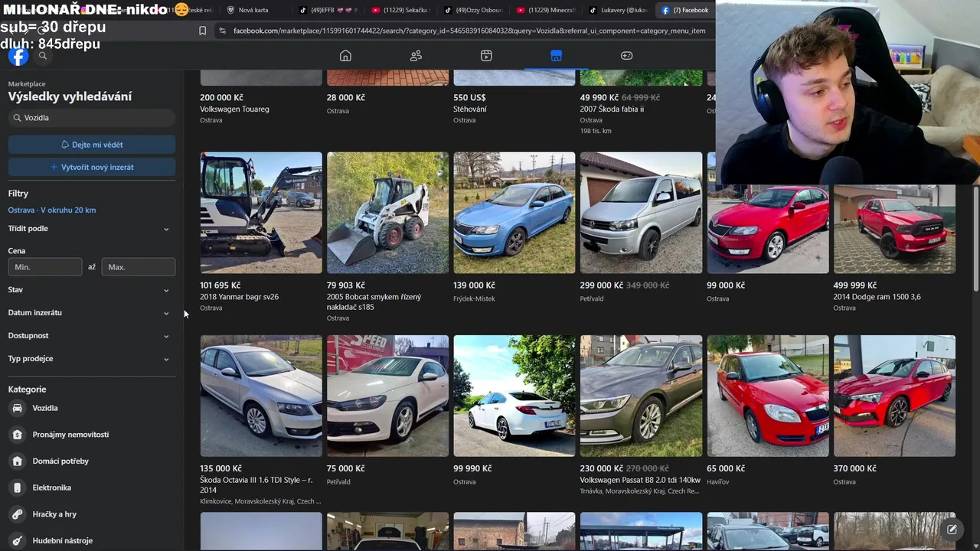Open the Volkswagen Passat B8 photo
This screenshot has width=980, height=551.
pos(641,396)
